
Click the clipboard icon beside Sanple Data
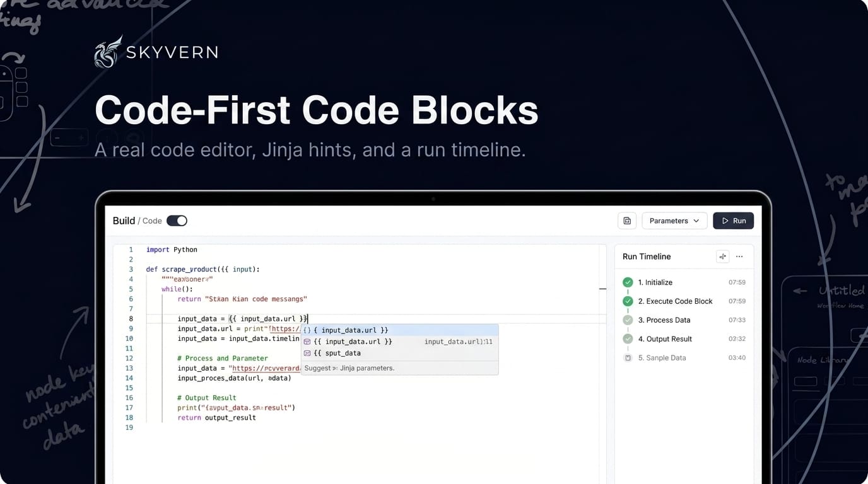pos(628,358)
